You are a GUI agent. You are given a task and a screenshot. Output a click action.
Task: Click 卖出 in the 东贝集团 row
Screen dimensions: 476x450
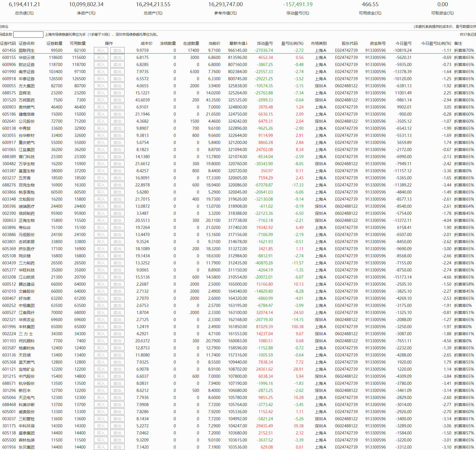coord(117,447)
